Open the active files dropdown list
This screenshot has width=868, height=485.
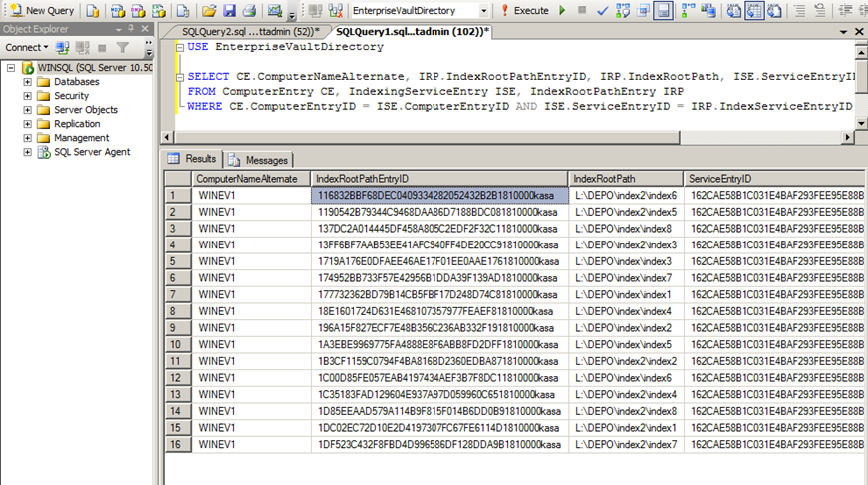[843, 32]
